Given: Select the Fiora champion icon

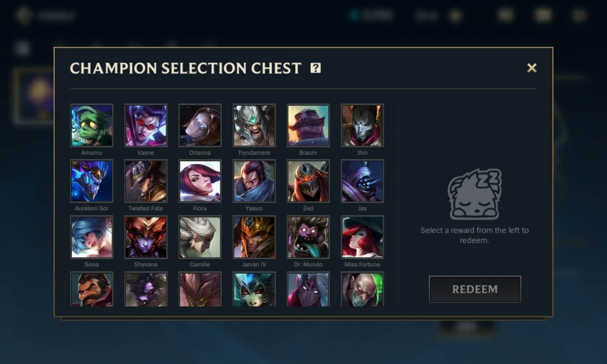Looking at the screenshot, I should pyautogui.click(x=200, y=181).
